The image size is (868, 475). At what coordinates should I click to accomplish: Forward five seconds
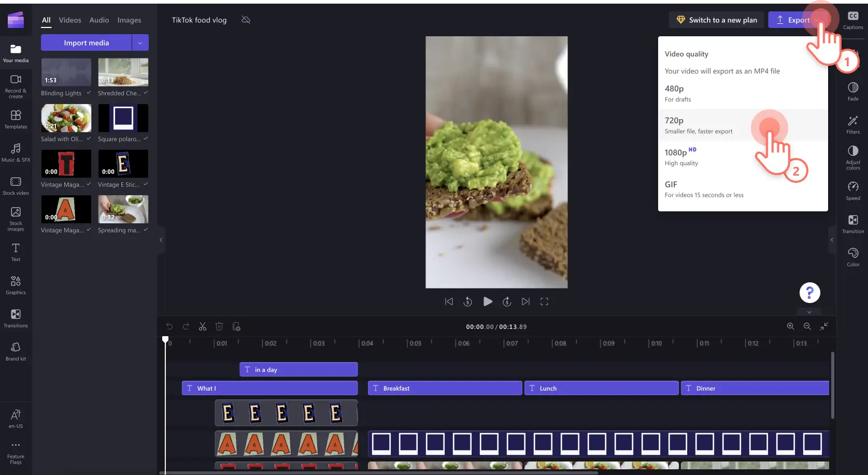[507, 301]
